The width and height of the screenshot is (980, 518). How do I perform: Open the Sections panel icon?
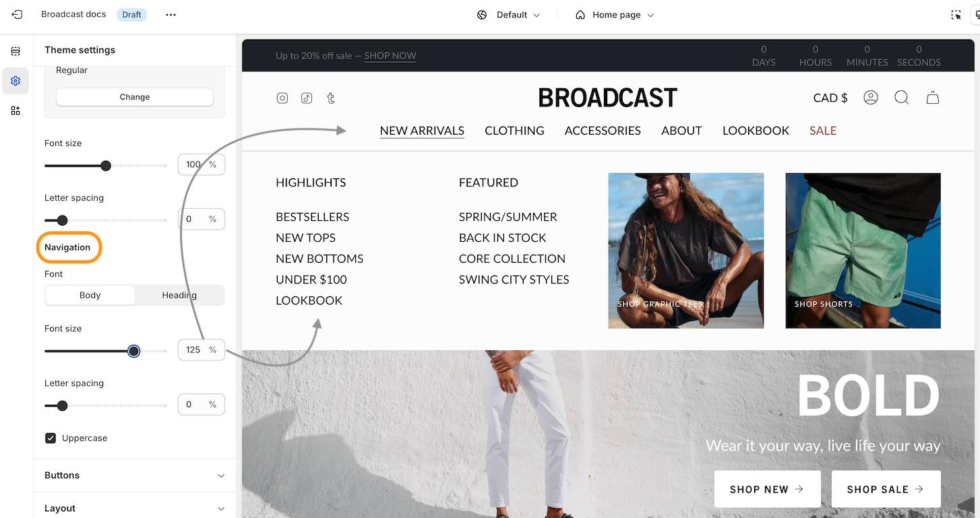point(16,51)
